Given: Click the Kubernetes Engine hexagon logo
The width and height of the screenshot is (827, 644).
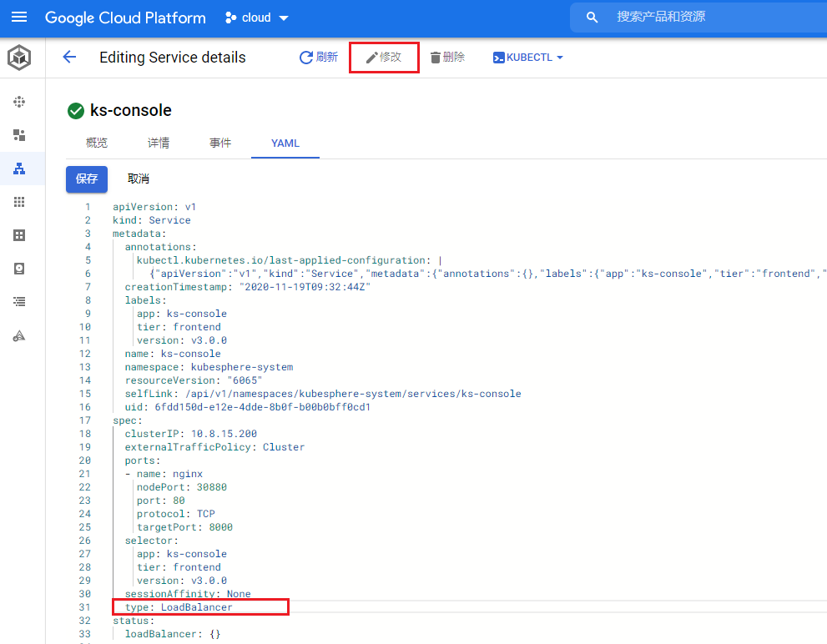Looking at the screenshot, I should (19, 58).
